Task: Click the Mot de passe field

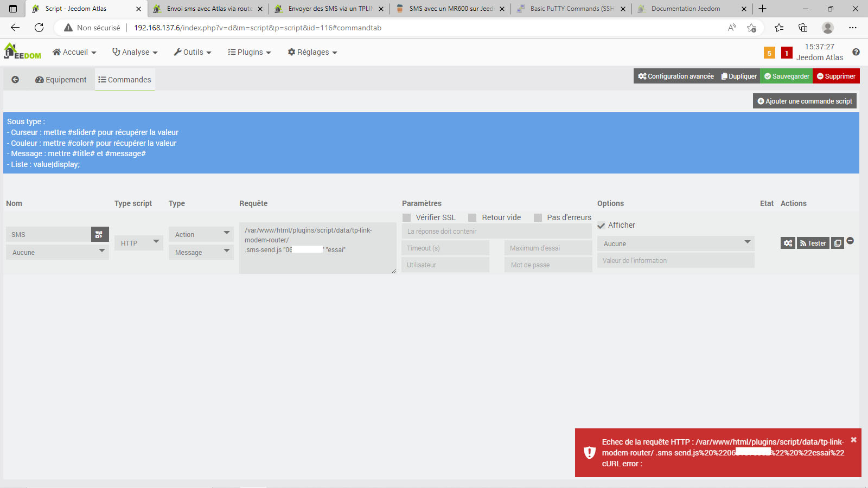Action: tap(548, 265)
